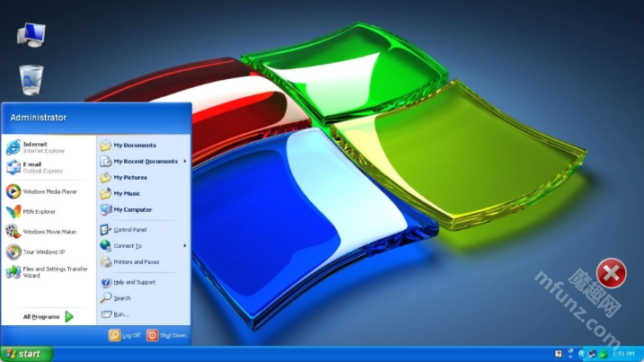Viewport: 644px width, 362px height.
Task: Expand My Recent Documents submenu
Action: tap(144, 162)
